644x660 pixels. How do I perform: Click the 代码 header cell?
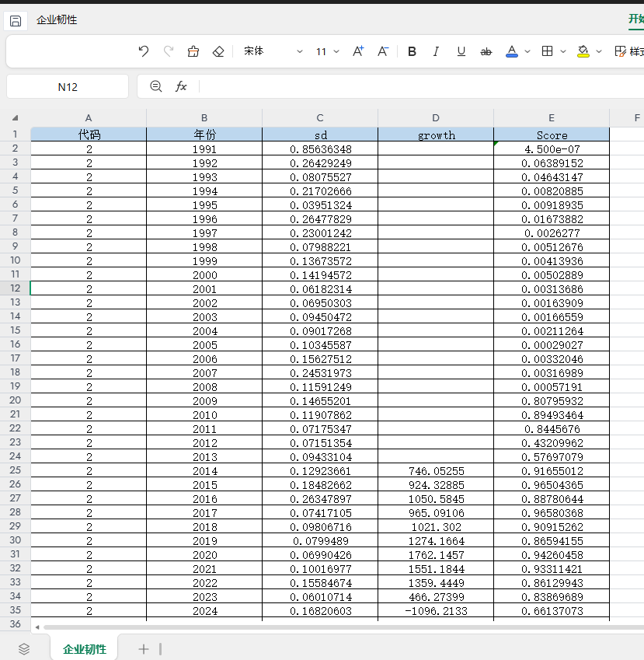(89, 134)
